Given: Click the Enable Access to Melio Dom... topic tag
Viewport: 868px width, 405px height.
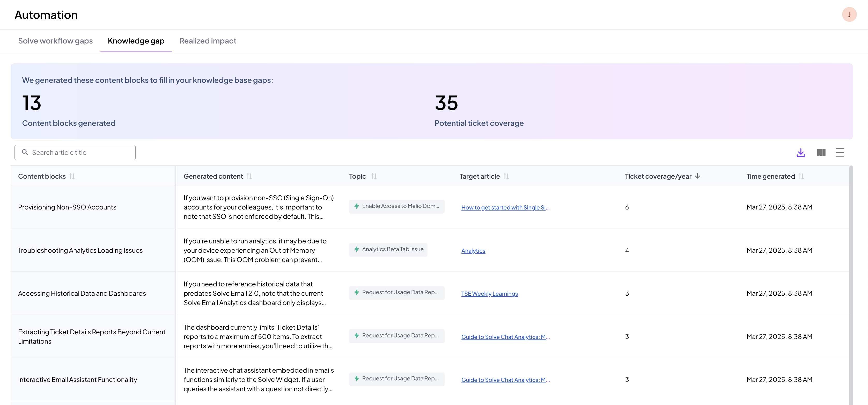Looking at the screenshot, I should click(x=396, y=206).
